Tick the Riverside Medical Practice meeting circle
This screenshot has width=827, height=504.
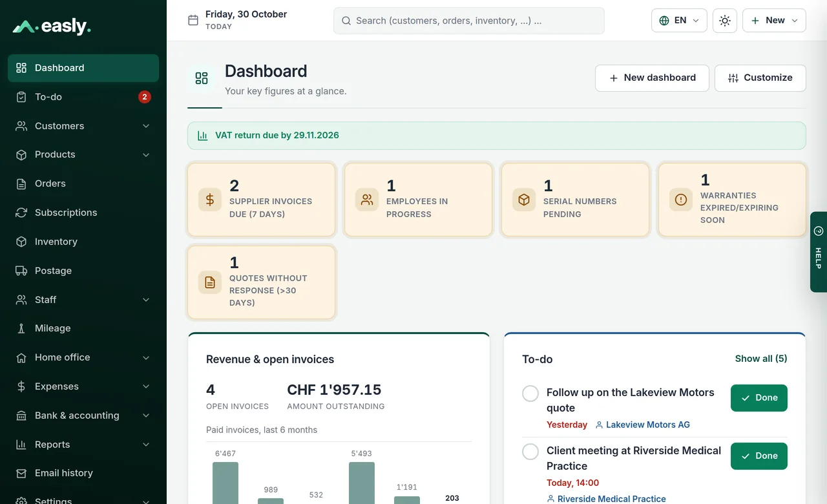pos(530,451)
